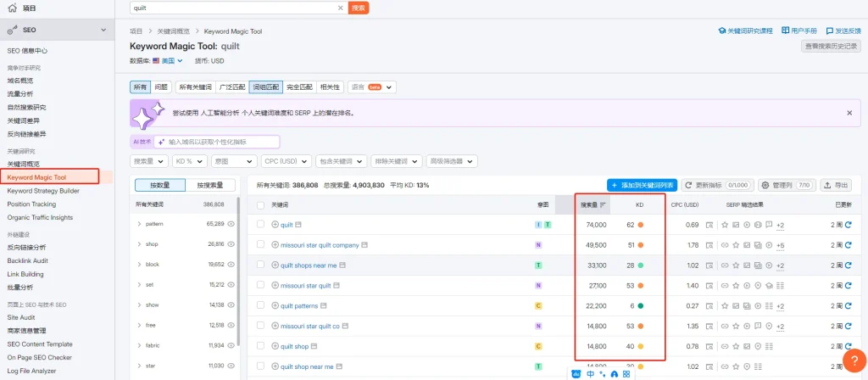
Task: Click the add icon next to missouri star quilt co
Action: coord(275,326)
